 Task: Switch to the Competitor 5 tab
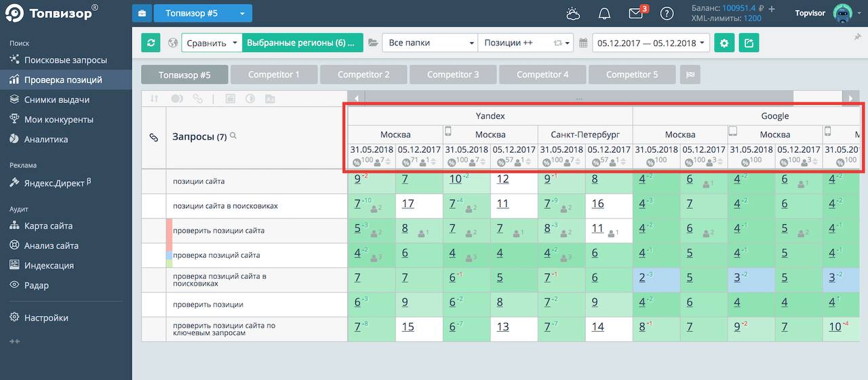[x=632, y=75]
